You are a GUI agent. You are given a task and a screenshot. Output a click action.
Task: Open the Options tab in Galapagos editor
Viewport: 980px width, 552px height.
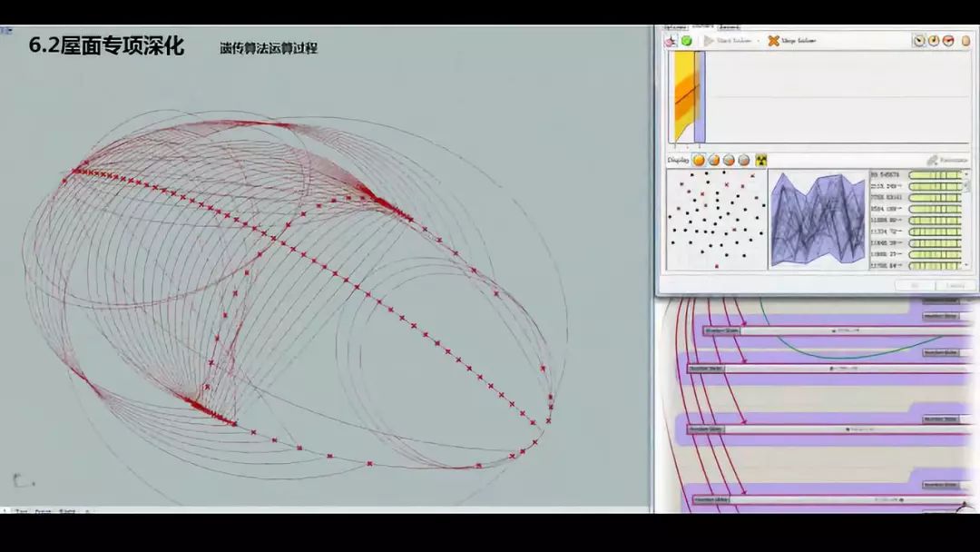pos(675,27)
